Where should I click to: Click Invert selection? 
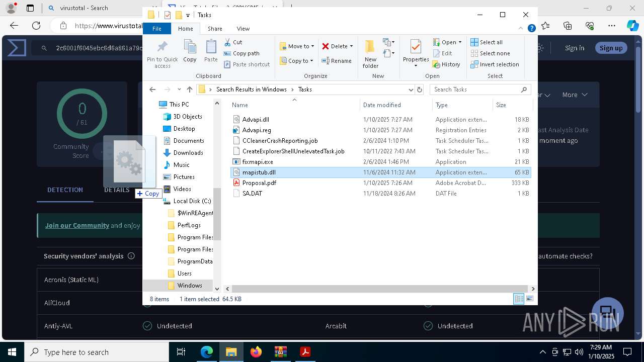tap(495, 64)
